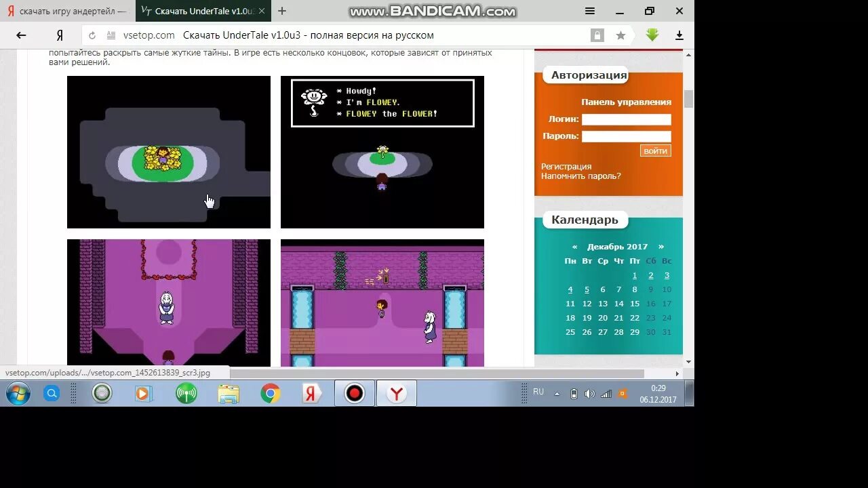The image size is (868, 488).
Task: Close the UnderTale v1.0u3 tab
Action: point(262,11)
